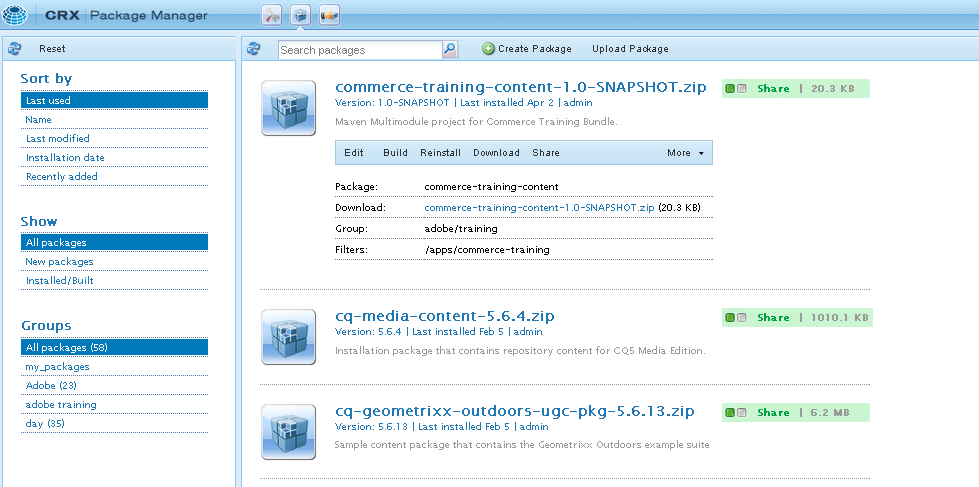Click the 6.2 MB size label
Screen dimensions: 979x487
(830, 413)
